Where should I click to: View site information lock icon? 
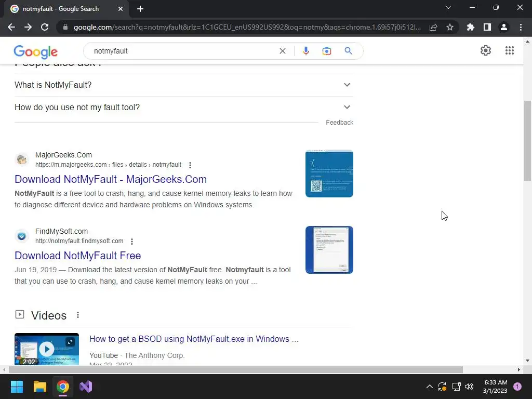pos(65,27)
